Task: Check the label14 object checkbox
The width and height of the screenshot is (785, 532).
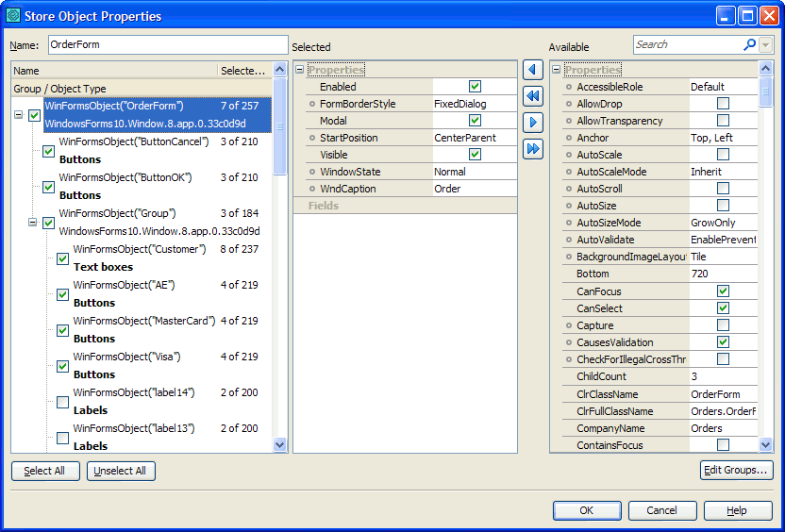Action: pyautogui.click(x=62, y=402)
